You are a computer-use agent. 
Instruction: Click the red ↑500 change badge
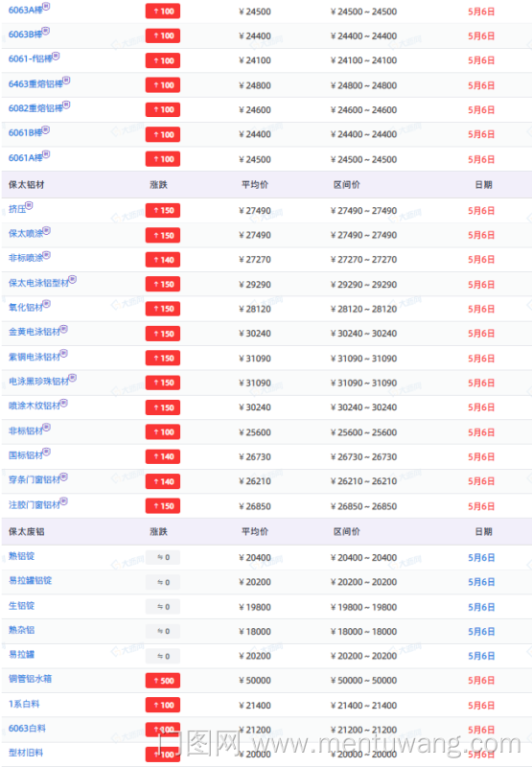tap(163, 681)
